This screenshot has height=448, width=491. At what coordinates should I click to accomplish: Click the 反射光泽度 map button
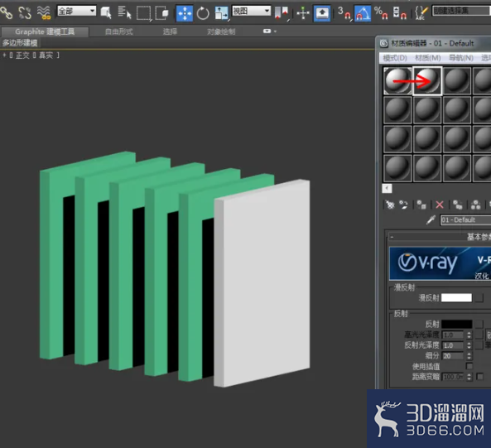(x=479, y=345)
